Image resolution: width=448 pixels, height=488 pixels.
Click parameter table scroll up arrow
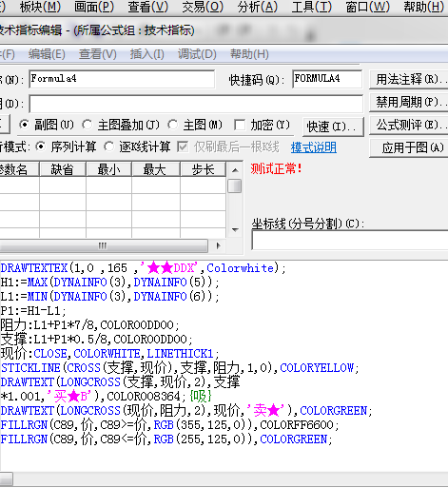[x=235, y=170]
